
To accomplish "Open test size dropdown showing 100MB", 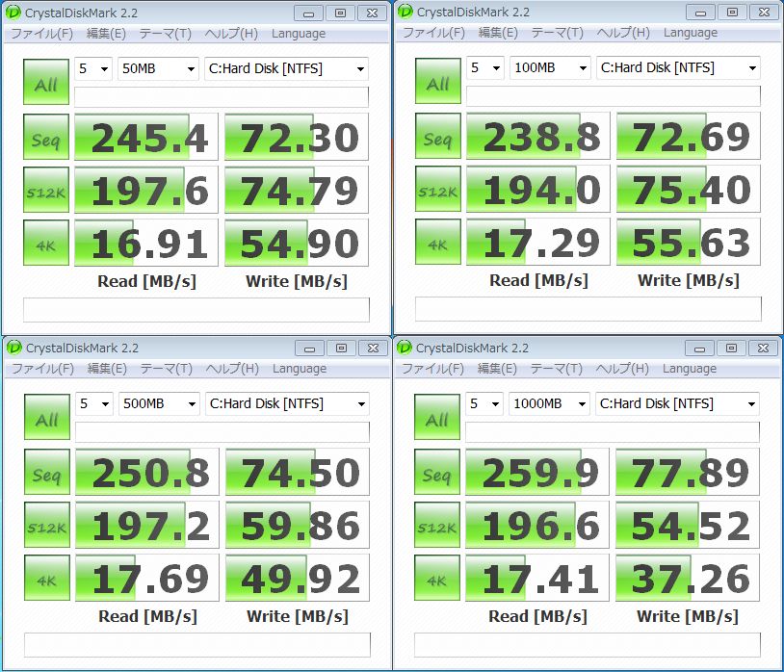I will (550, 68).
